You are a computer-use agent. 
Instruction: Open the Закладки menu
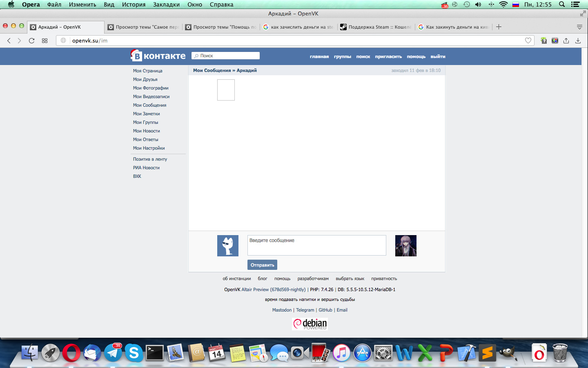166,4
